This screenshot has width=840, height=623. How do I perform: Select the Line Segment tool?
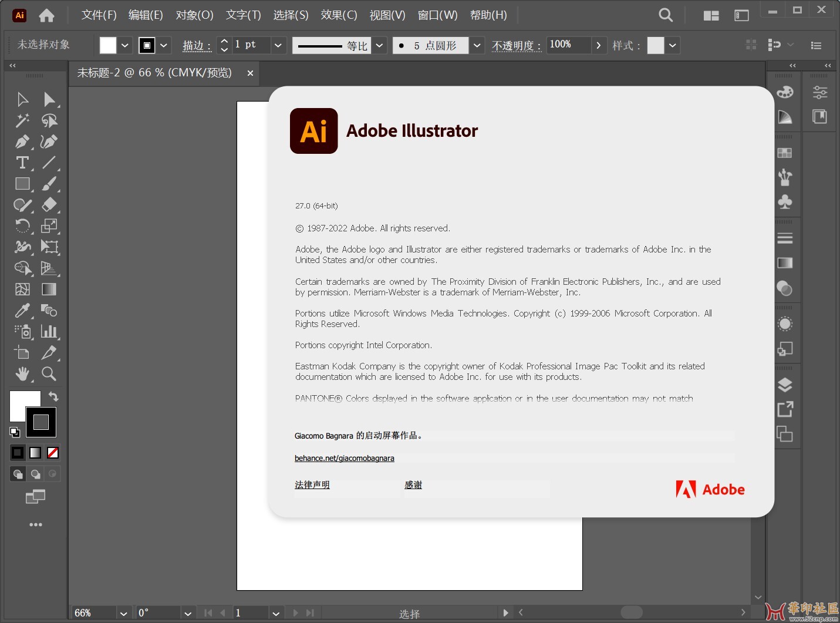[x=49, y=163]
